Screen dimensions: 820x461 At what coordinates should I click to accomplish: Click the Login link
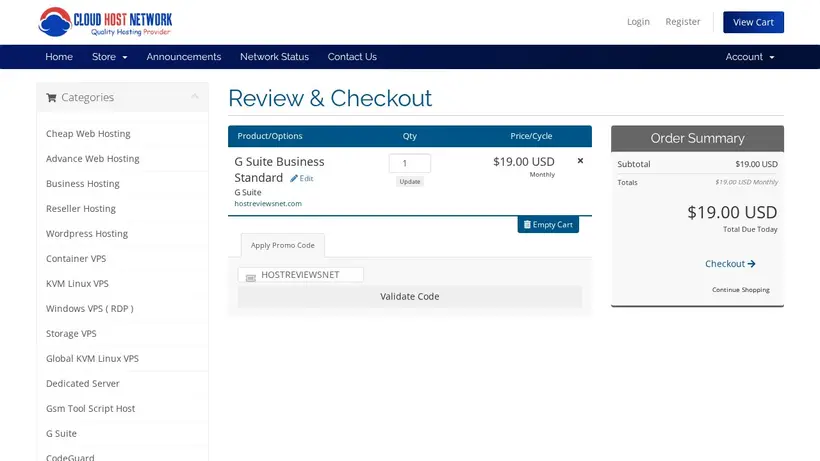pyautogui.click(x=638, y=21)
